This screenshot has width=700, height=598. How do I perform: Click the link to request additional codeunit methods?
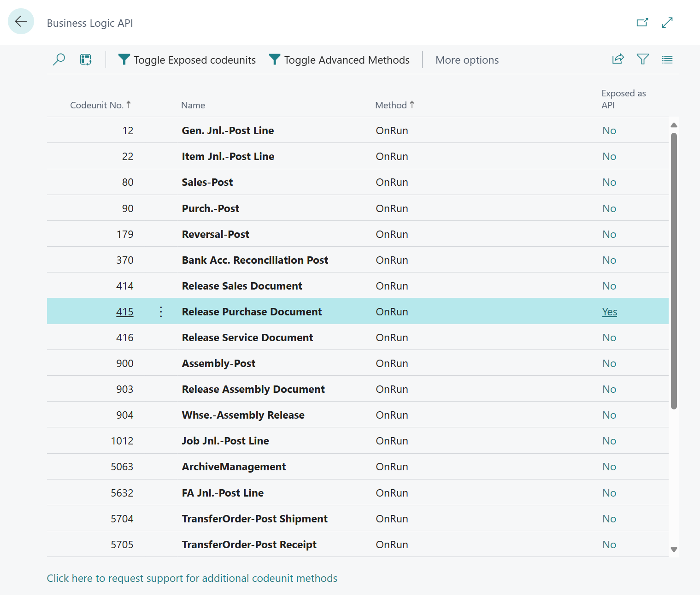pos(192,578)
